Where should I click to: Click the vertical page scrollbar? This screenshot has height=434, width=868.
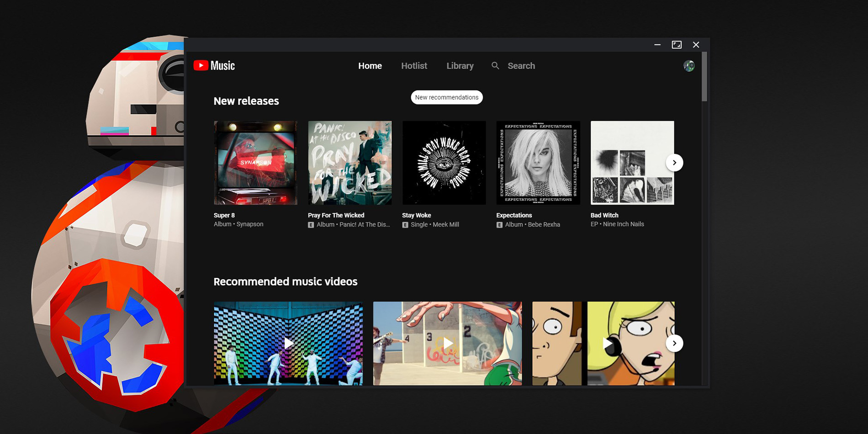704,78
